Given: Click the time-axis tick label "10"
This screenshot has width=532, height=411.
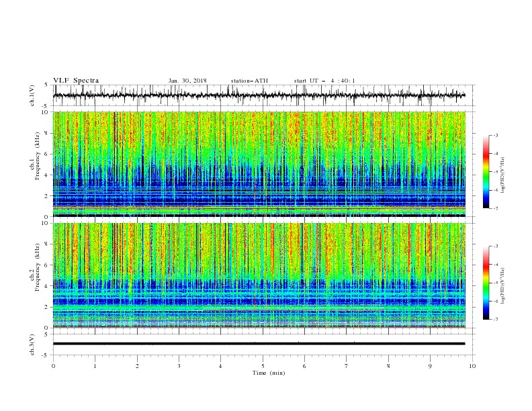Looking at the screenshot, I should pos(472,366).
